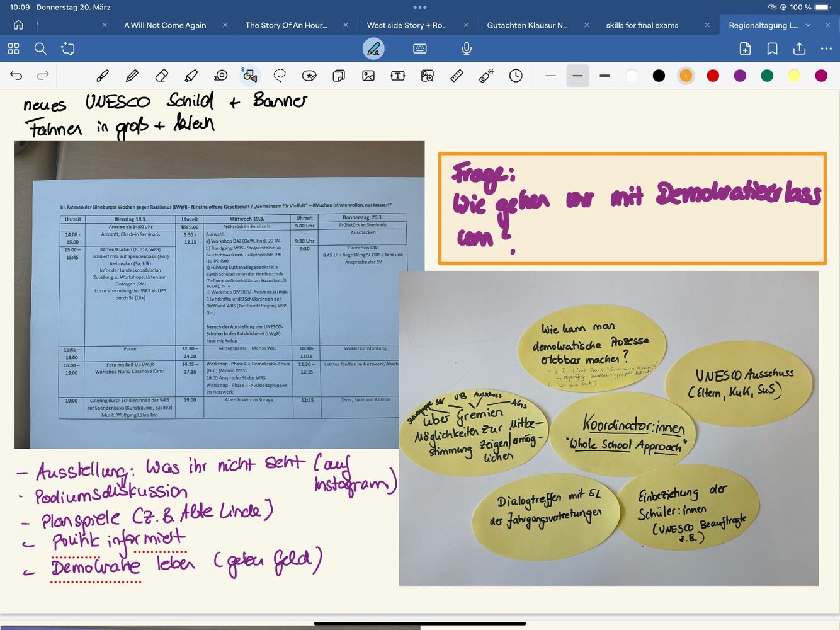Image resolution: width=840 pixels, height=630 pixels.
Task: Switch to keyboard typing mode
Action: [420, 49]
